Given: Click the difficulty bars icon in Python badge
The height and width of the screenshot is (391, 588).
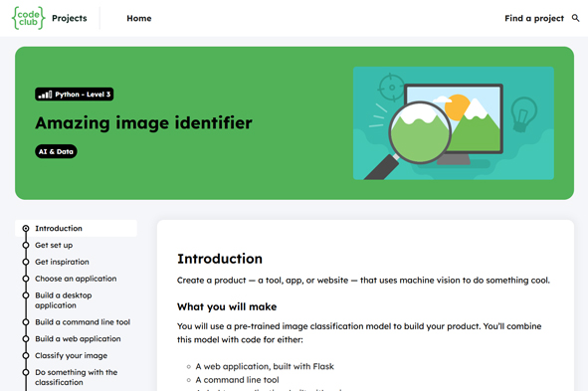Looking at the screenshot, I should tap(45, 95).
